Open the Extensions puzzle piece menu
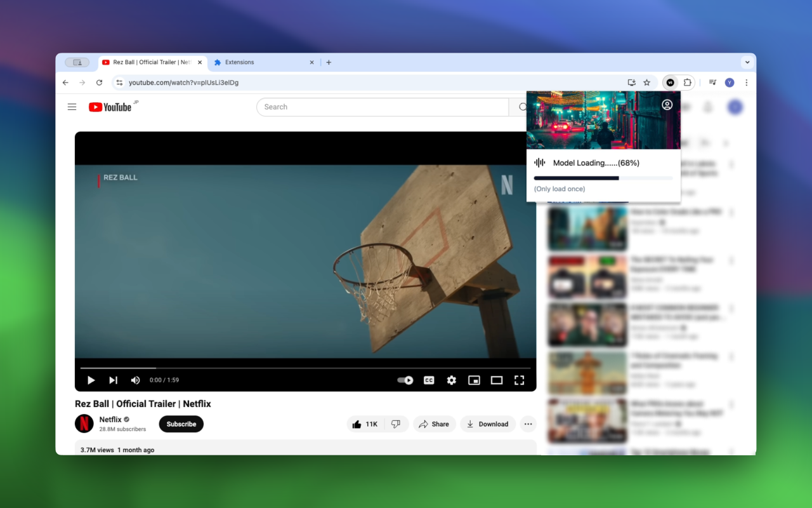812x508 pixels. pos(687,83)
